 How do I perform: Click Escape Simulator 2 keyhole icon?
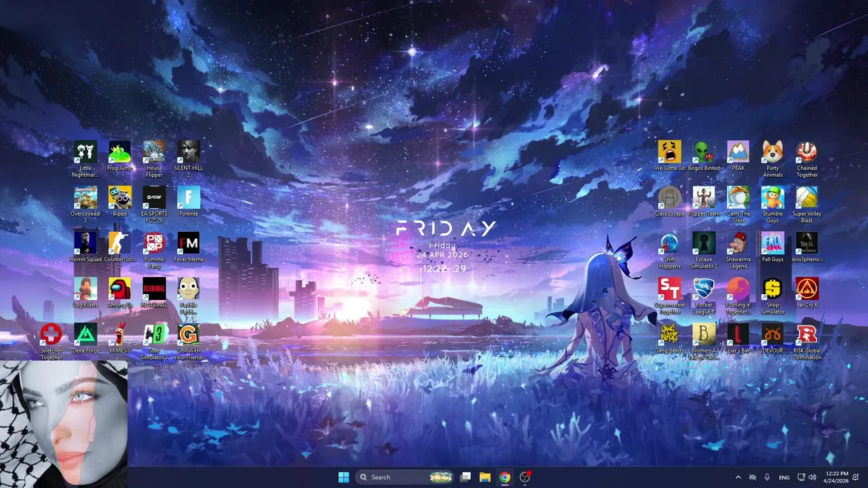pyautogui.click(x=704, y=249)
